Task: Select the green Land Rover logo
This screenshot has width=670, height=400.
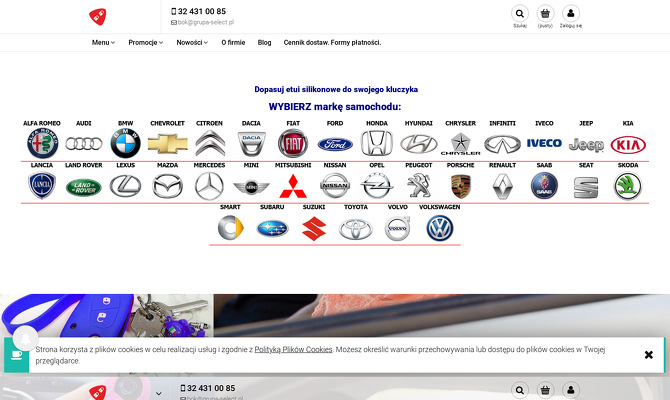Action: tap(84, 187)
